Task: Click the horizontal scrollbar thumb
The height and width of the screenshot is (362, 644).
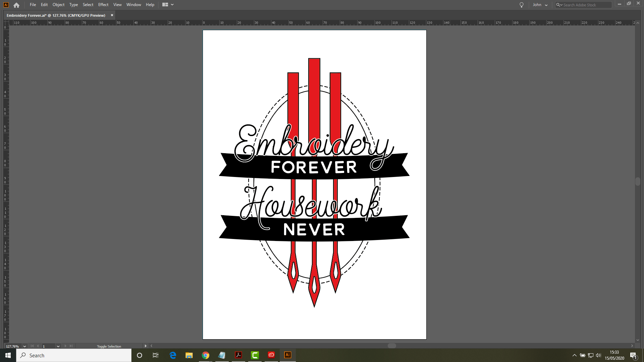Action: tap(392, 346)
